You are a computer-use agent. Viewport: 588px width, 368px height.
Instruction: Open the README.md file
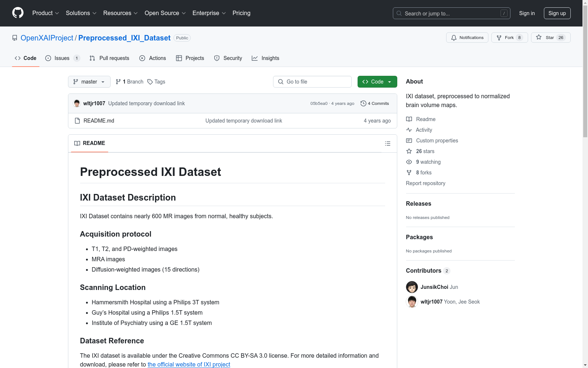[99, 121]
